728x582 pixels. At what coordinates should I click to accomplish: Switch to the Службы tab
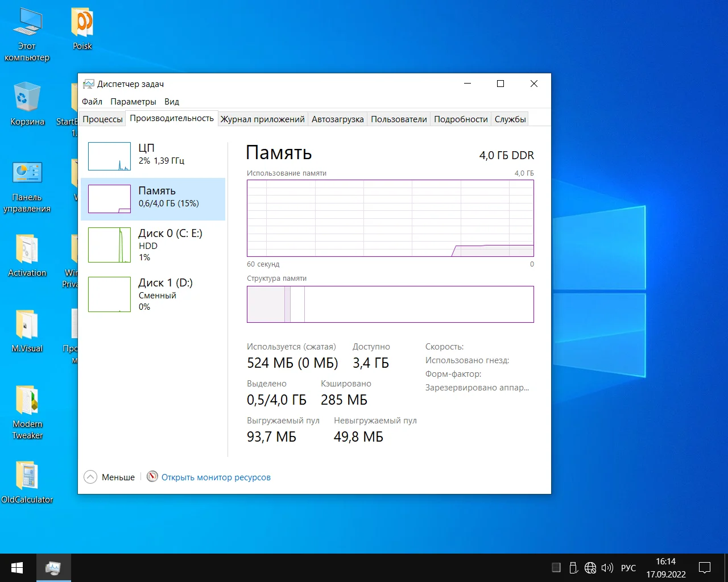point(510,119)
